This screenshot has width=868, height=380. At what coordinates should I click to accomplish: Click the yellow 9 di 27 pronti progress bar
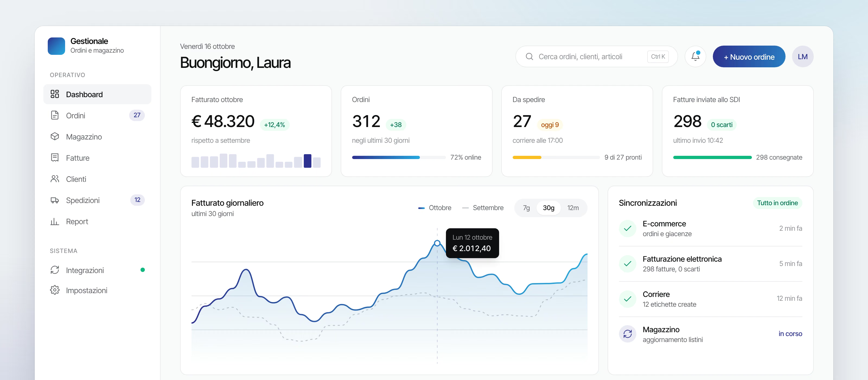(556, 157)
